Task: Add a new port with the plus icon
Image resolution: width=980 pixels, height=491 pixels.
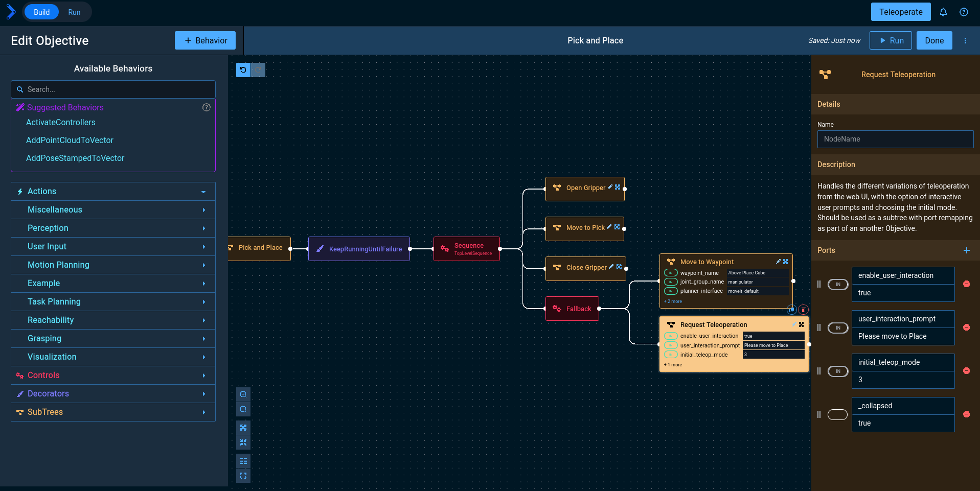Action: click(x=967, y=250)
